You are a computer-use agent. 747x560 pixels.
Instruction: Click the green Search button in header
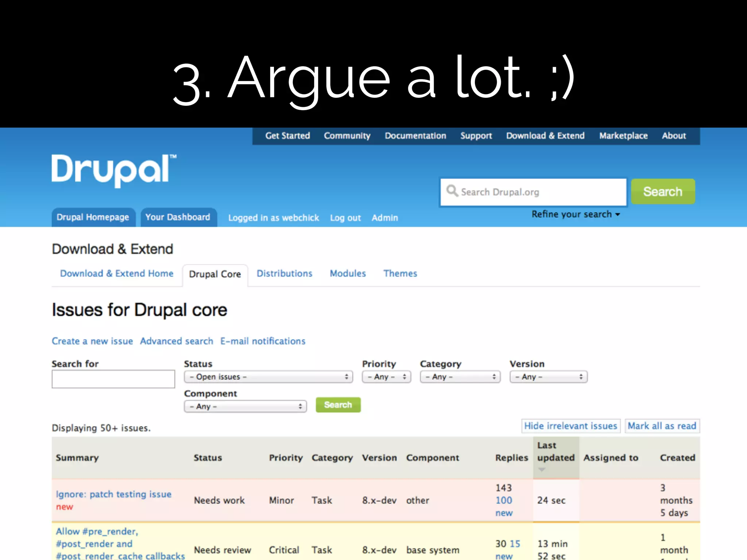pos(663,191)
